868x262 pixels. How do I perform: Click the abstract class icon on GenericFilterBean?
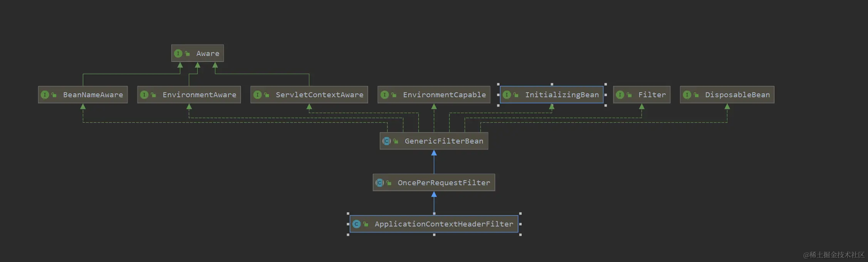(386, 141)
